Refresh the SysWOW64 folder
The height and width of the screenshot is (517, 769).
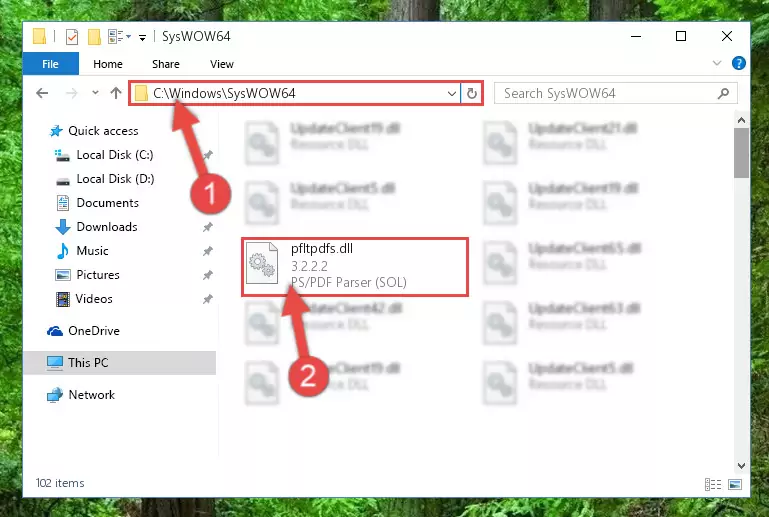(472, 93)
